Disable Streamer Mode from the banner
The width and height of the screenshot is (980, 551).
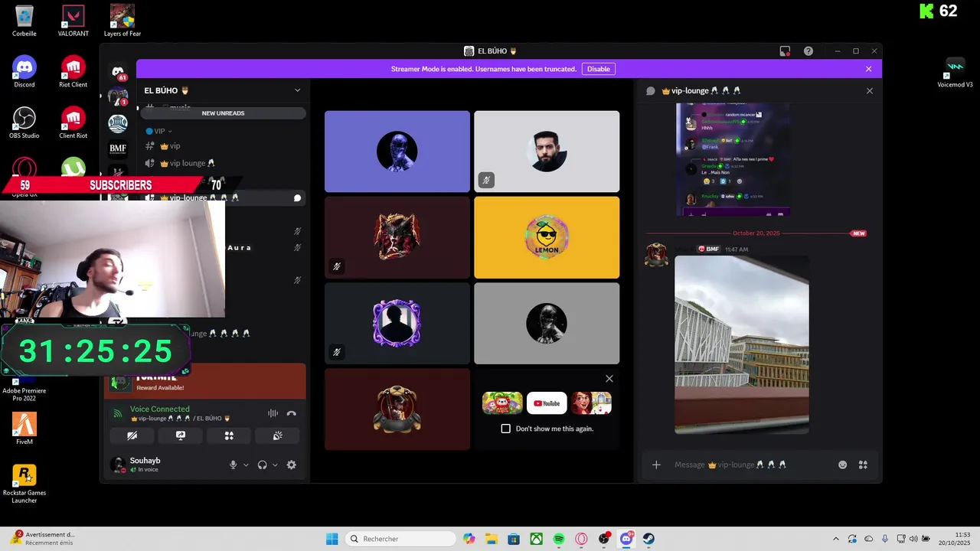(x=598, y=69)
